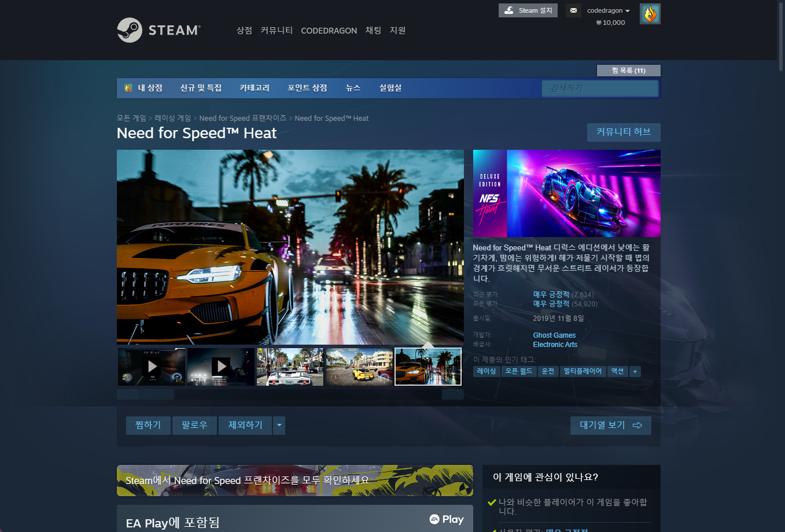Select the yellow car screenshot thumbnail
Image resolution: width=785 pixels, height=532 pixels.
(360, 367)
